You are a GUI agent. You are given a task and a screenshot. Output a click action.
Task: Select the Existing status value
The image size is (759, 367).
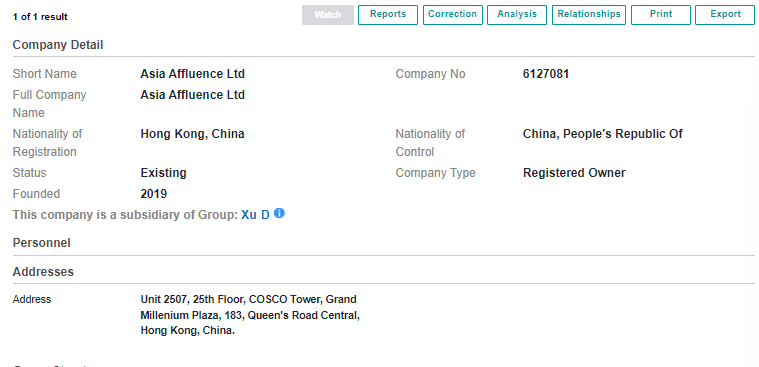[163, 173]
